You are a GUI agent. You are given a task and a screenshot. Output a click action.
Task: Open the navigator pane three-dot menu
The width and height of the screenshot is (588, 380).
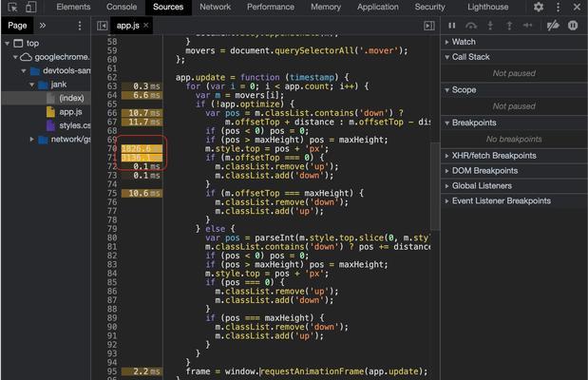click(x=80, y=26)
